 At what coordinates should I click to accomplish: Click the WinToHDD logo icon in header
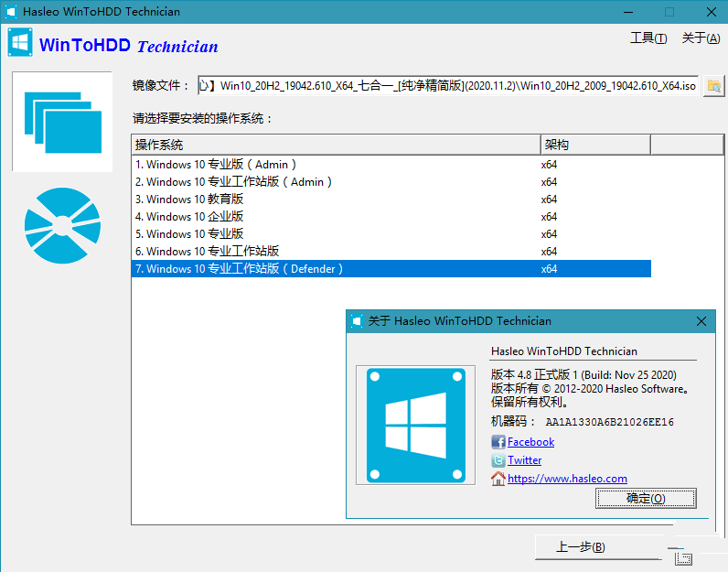20,44
